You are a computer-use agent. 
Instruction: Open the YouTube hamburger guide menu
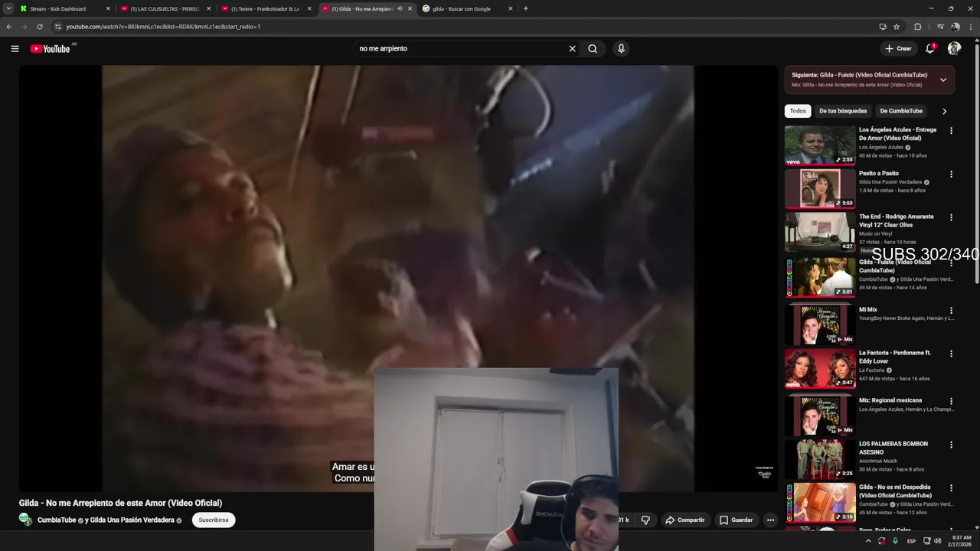pos(15,48)
